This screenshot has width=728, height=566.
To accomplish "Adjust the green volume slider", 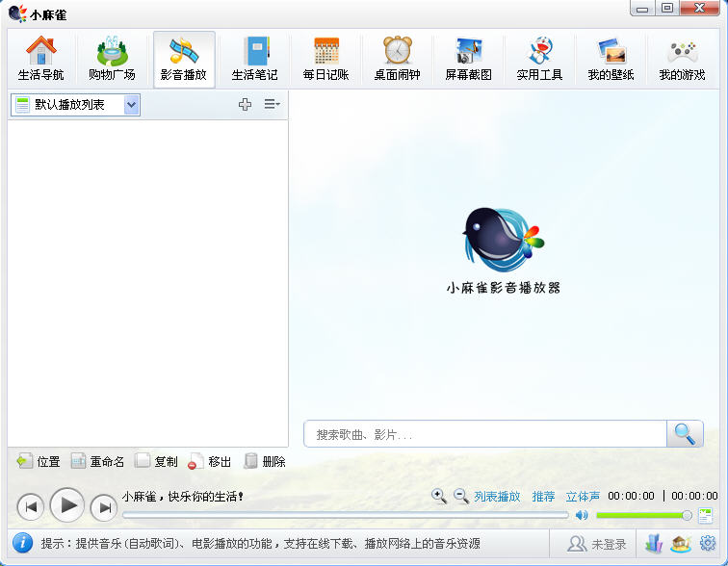I will click(x=643, y=515).
